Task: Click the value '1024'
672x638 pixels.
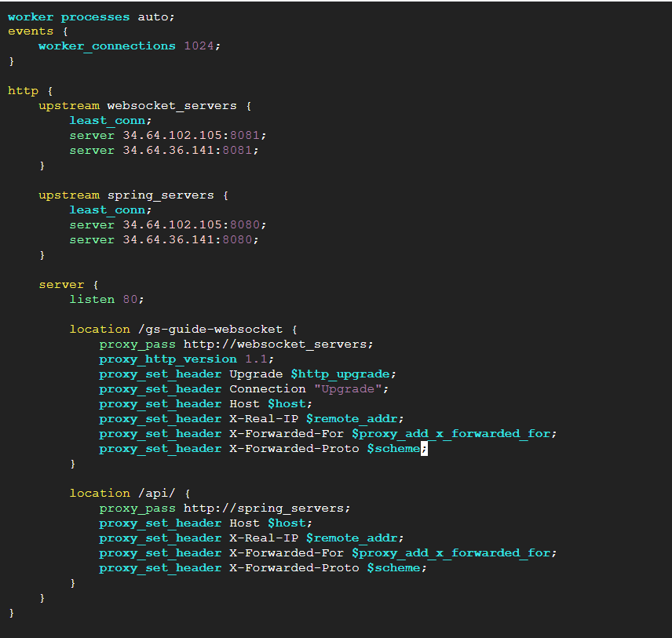Action: tap(199, 46)
